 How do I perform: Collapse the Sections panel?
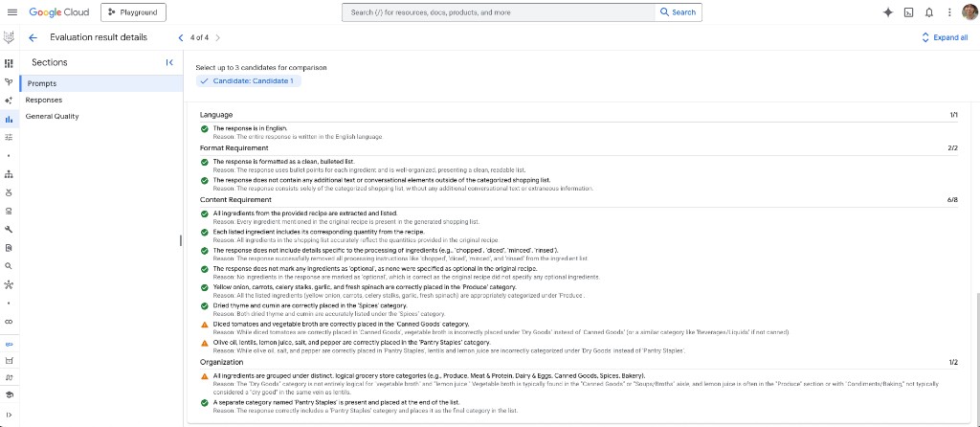[169, 62]
